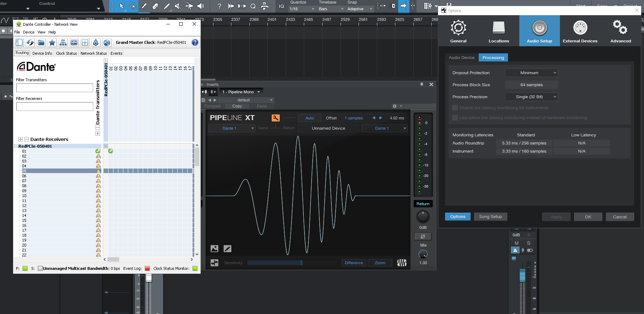Toggle Zoom view in Pipeline XT

pyautogui.click(x=380, y=263)
